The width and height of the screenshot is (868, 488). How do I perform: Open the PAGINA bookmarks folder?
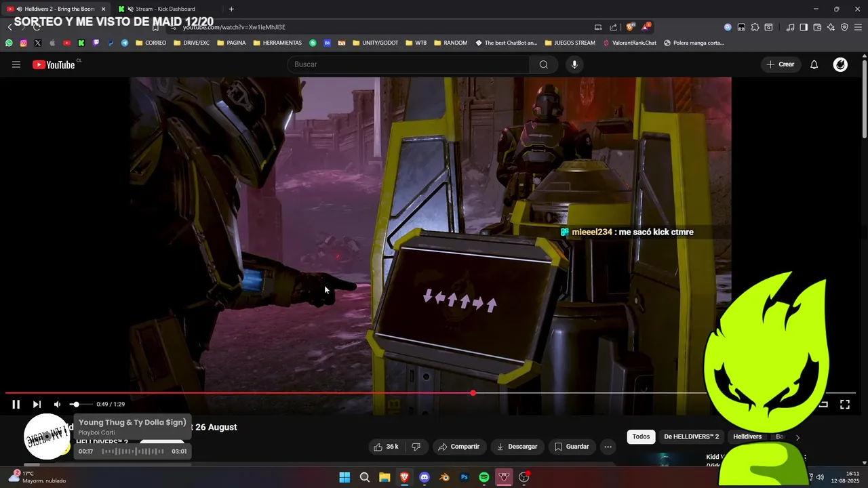(x=231, y=43)
